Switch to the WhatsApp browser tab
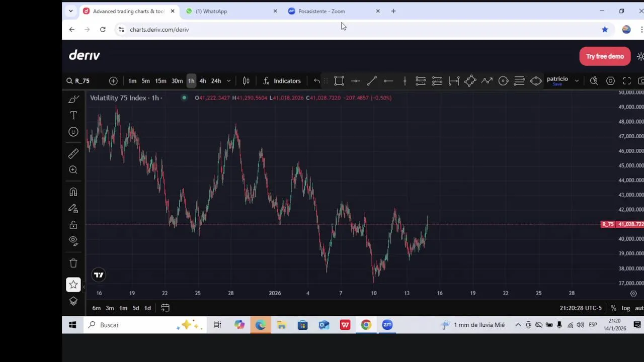Screen dimensions: 644x362 coord(231,11)
